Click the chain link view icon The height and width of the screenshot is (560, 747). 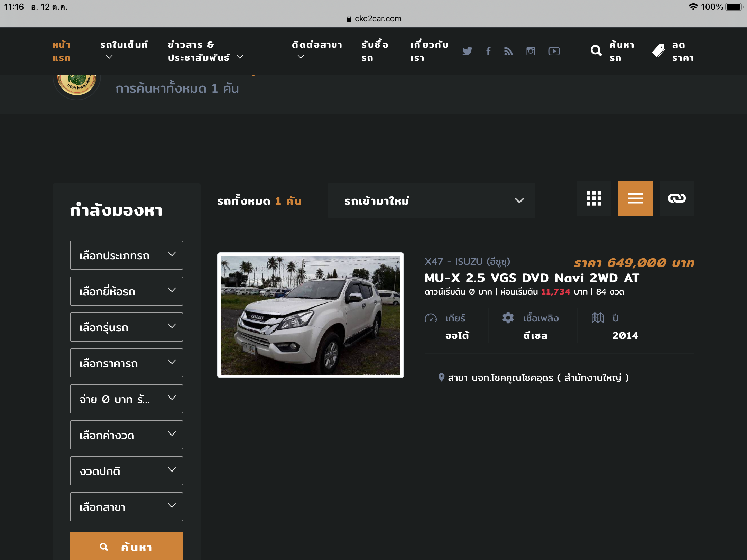(677, 199)
